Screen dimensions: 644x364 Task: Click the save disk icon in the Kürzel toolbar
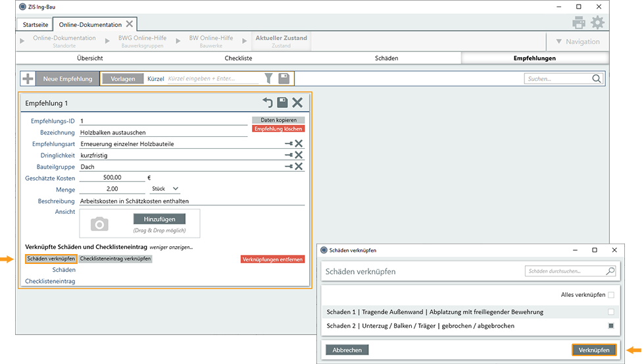[284, 79]
